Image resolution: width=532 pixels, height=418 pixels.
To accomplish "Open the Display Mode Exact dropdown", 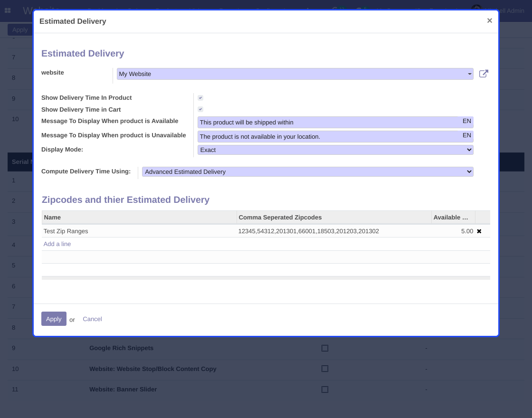I will pyautogui.click(x=335, y=150).
